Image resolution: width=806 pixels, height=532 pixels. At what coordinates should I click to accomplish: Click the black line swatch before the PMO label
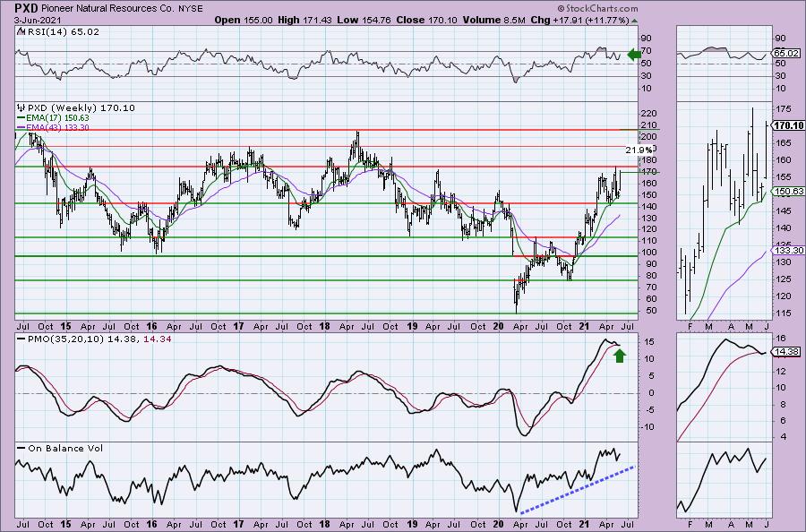click(21, 339)
